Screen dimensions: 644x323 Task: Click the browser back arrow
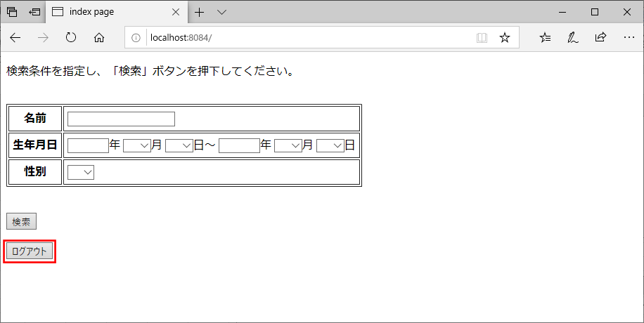pyautogui.click(x=15, y=38)
